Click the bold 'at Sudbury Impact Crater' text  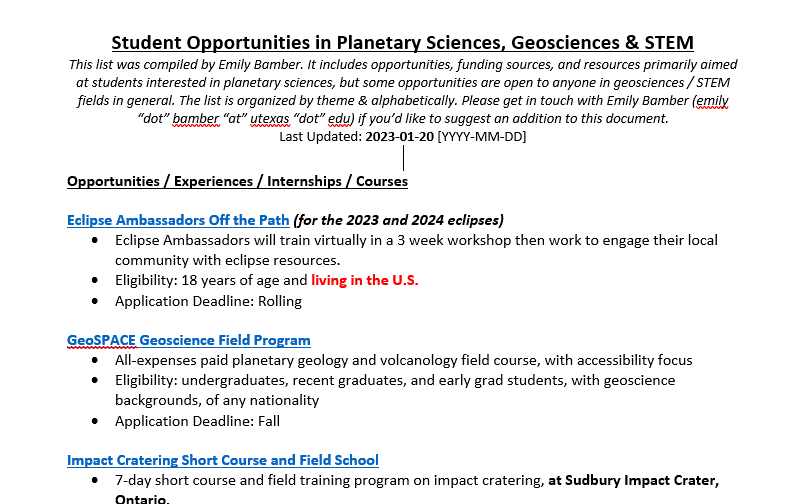(632, 480)
